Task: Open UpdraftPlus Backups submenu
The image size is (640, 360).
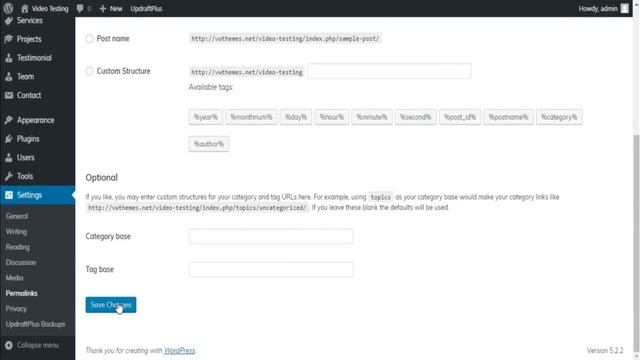Action: point(36,324)
